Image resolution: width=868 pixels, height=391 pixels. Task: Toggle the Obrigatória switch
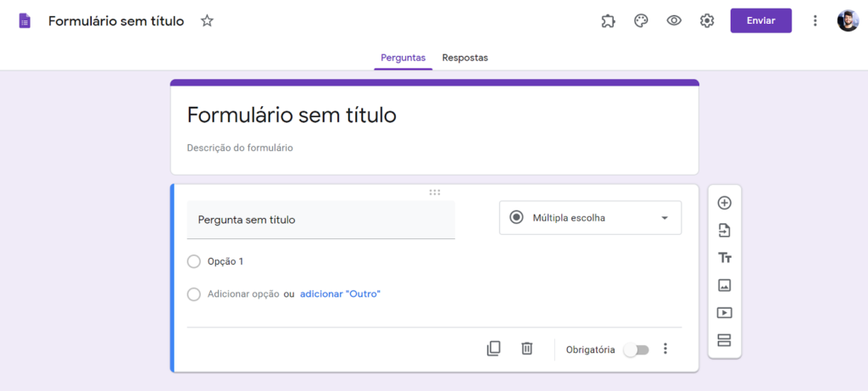coord(636,349)
